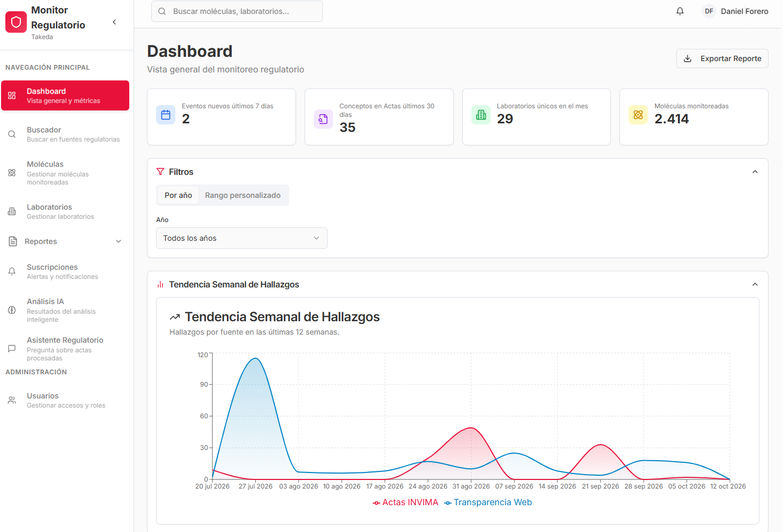Expand the Reportes submenu in sidebar
Image resolution: width=783 pixels, height=532 pixels.
point(65,241)
